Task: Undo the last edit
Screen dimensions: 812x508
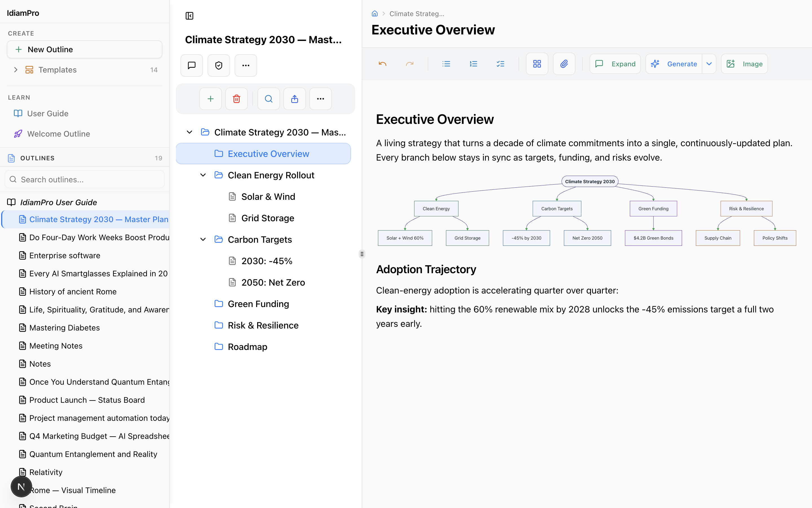Action: [383, 64]
